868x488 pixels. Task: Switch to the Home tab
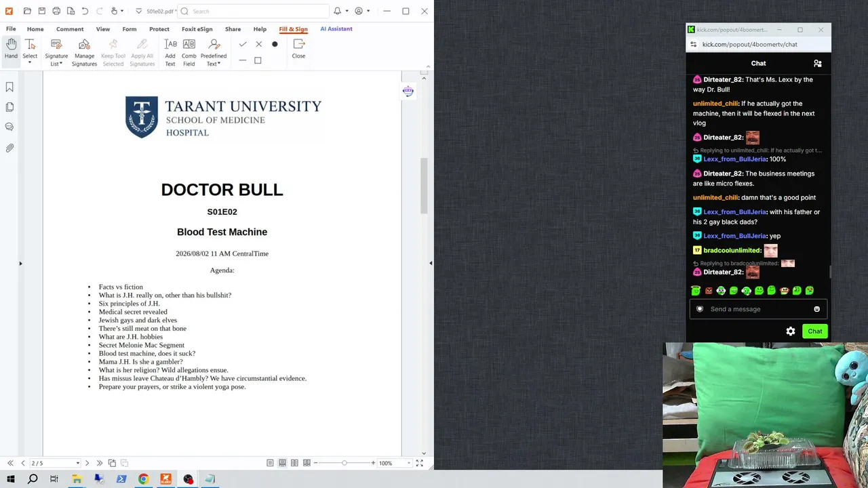click(x=35, y=29)
